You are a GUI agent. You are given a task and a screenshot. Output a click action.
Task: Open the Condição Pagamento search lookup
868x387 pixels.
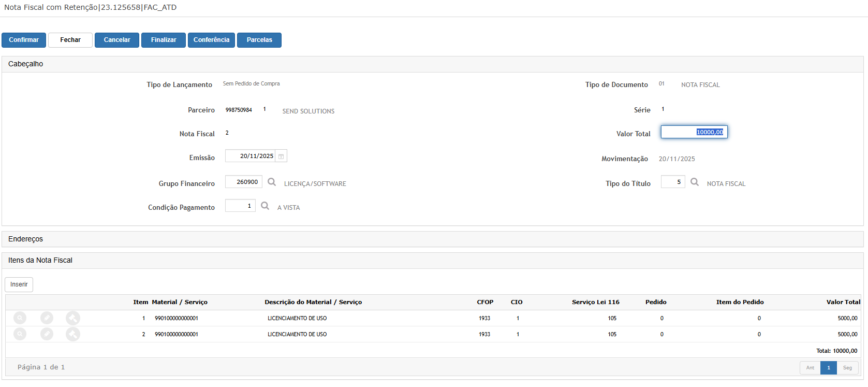point(265,206)
